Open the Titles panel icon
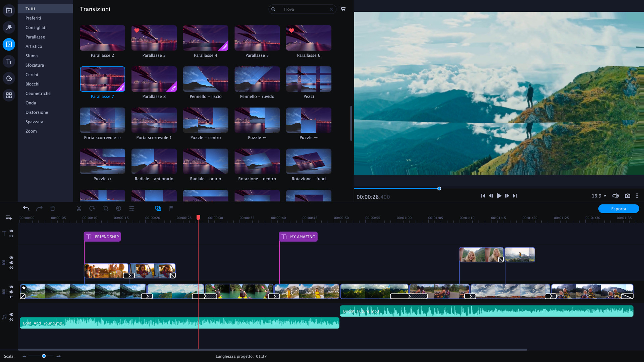The height and width of the screenshot is (362, 644). point(9,61)
